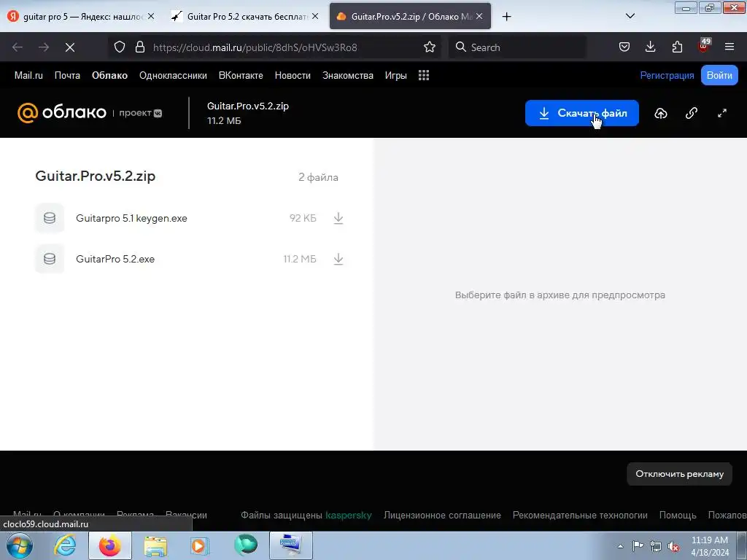747x560 pixels.
Task: Click the Guitarpro 5.1 keygen.exe file type icon
Action: click(50, 218)
